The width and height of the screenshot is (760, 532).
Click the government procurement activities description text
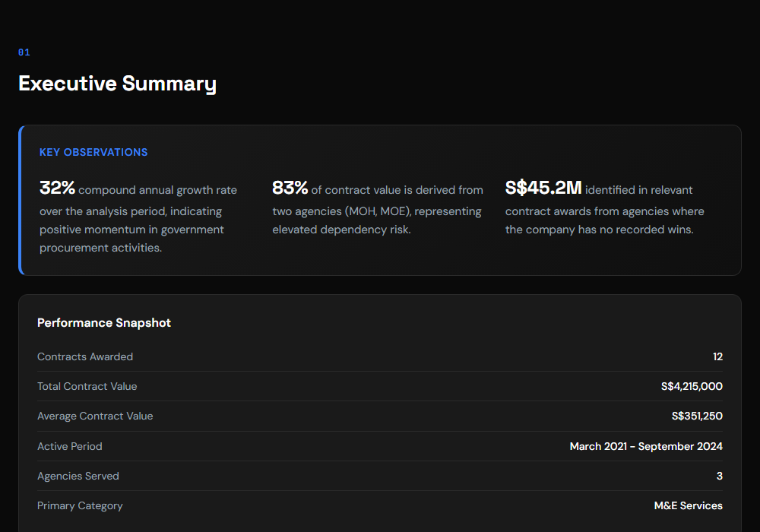(131, 230)
